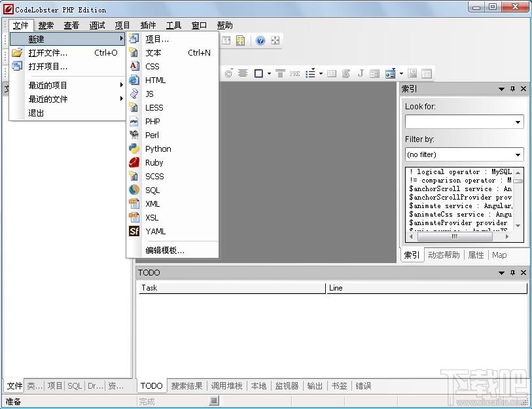The height and width of the screenshot is (409, 532).
Task: Open the help question mark icon
Action: point(260,41)
